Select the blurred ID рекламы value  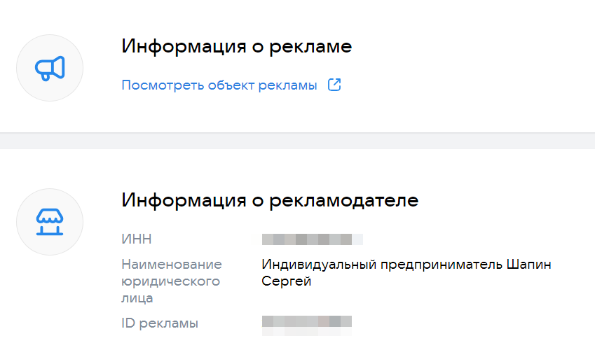306,323
